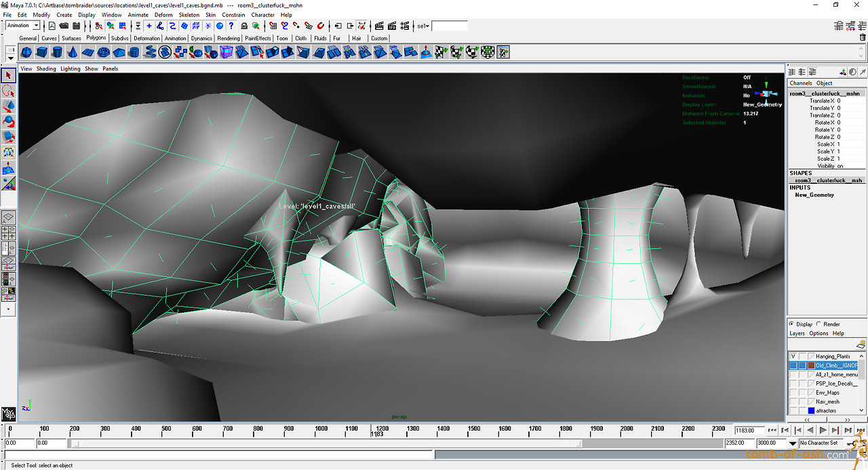Toggle visibility box of Nav_mesh layer

pyautogui.click(x=793, y=402)
